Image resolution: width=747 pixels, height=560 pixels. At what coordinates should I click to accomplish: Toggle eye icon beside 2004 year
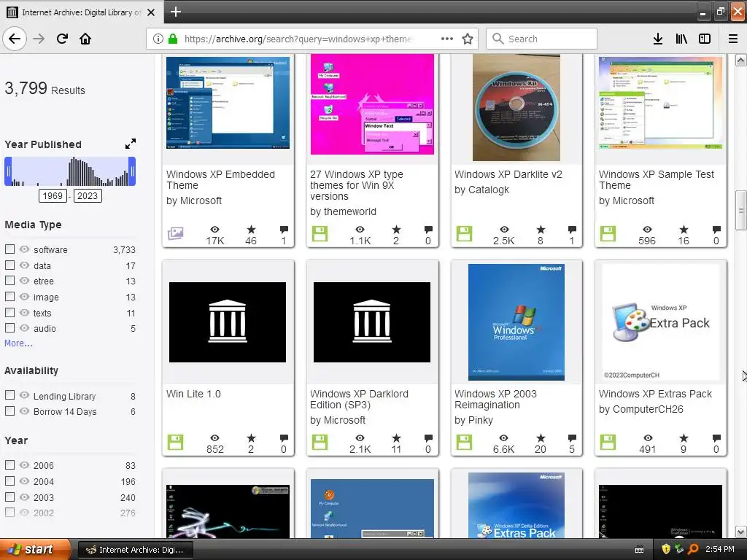[24, 481]
